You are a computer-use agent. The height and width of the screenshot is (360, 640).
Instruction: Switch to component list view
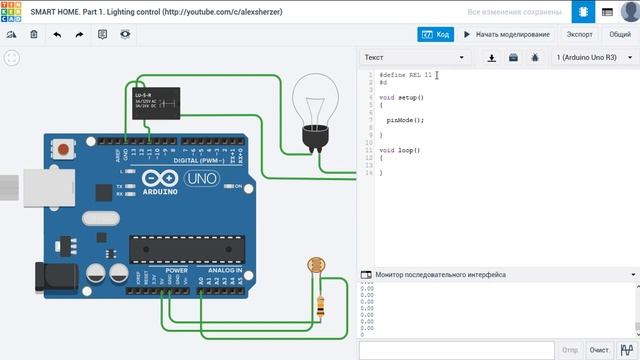coord(607,12)
